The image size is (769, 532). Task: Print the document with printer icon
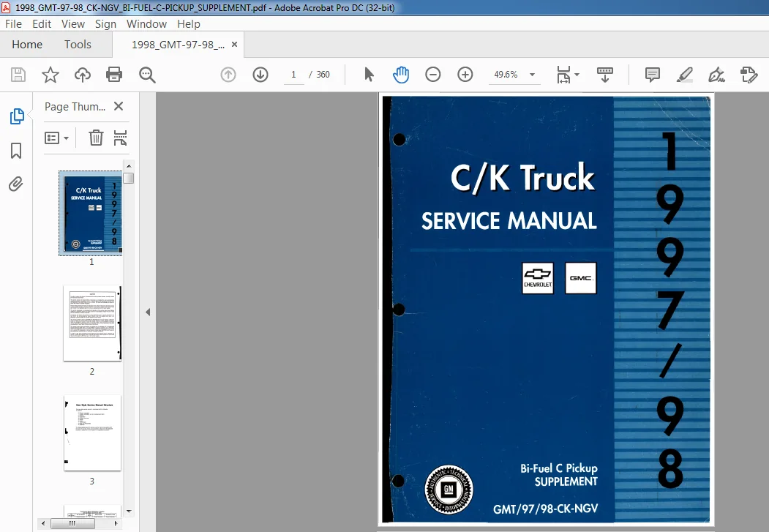click(x=114, y=75)
